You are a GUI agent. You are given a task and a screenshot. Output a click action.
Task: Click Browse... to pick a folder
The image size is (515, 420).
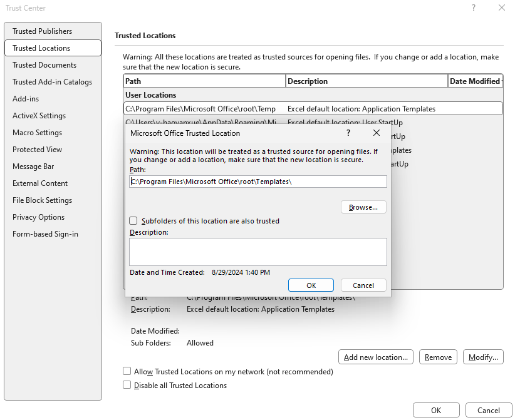(x=363, y=207)
